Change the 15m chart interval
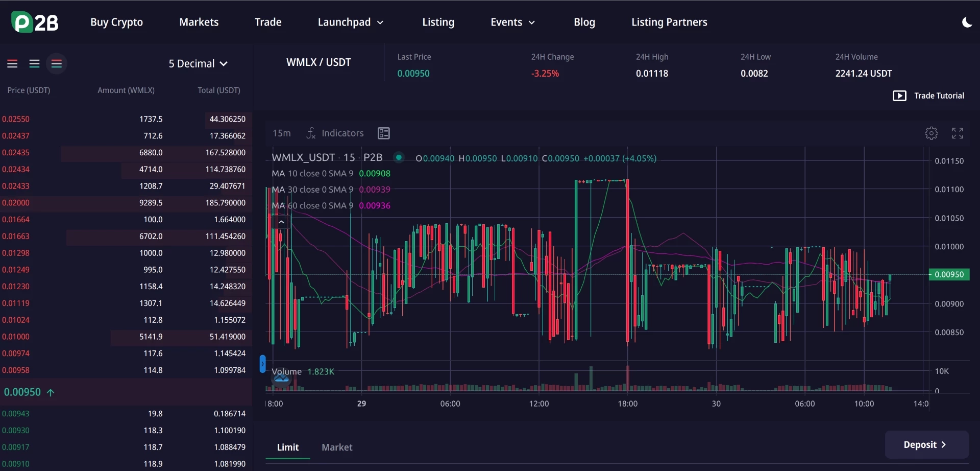Screen dimensions: 980x471 point(282,133)
